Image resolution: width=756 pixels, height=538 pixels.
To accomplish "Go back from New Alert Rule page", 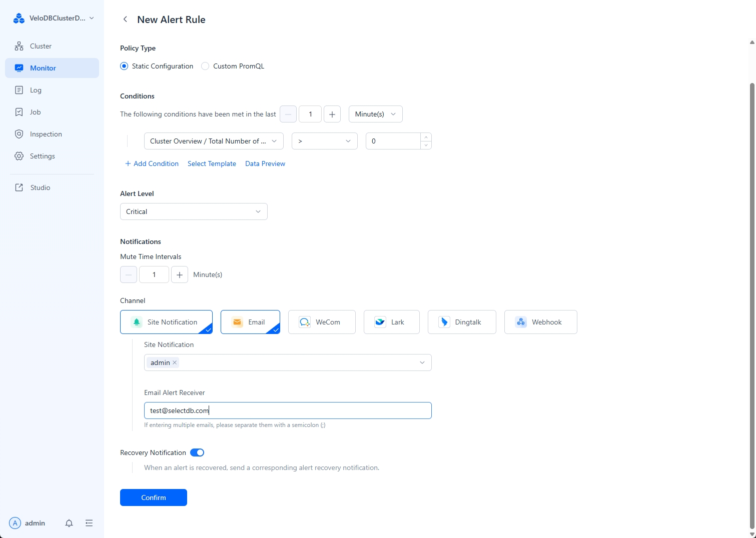I will click(x=125, y=19).
